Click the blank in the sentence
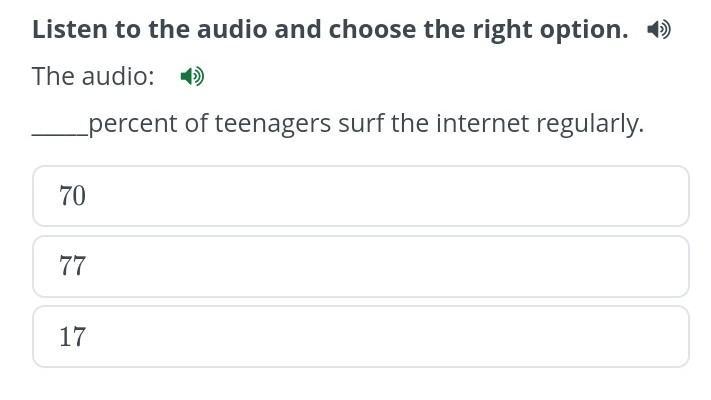 coord(59,126)
